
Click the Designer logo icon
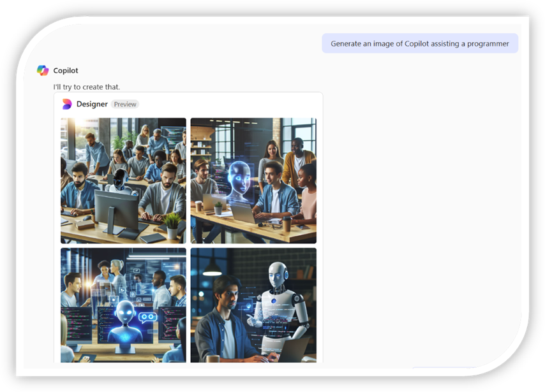coord(67,104)
